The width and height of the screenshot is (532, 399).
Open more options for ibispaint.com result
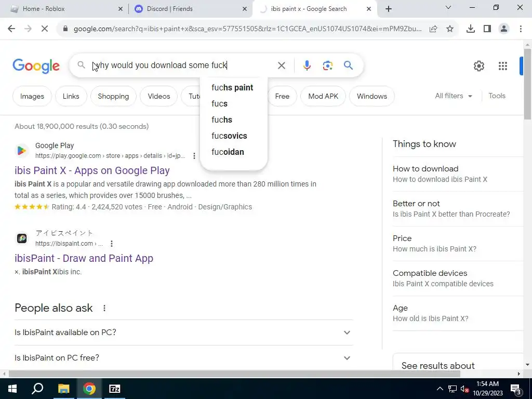click(112, 244)
